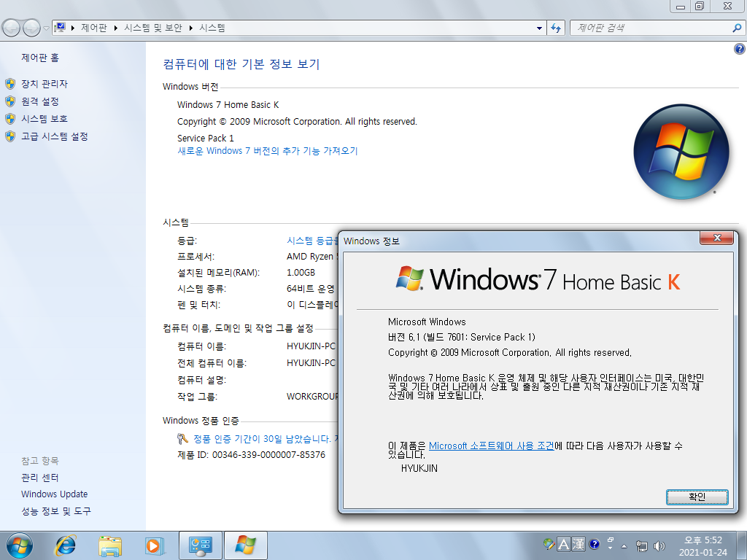Click the 漢 Hanja conversion button
747x560 pixels.
click(x=578, y=544)
